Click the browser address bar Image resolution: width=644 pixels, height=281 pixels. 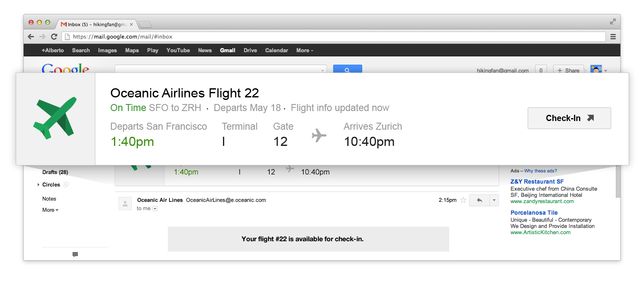coord(332,37)
